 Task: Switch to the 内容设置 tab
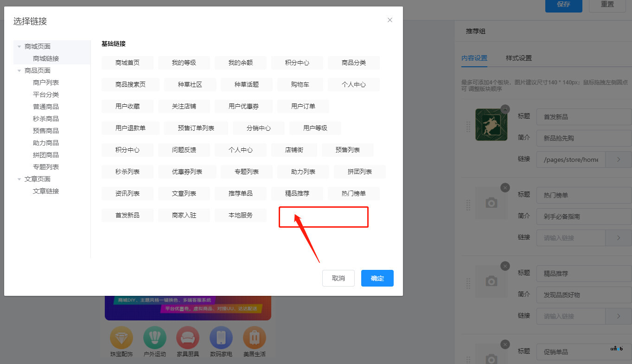point(474,58)
